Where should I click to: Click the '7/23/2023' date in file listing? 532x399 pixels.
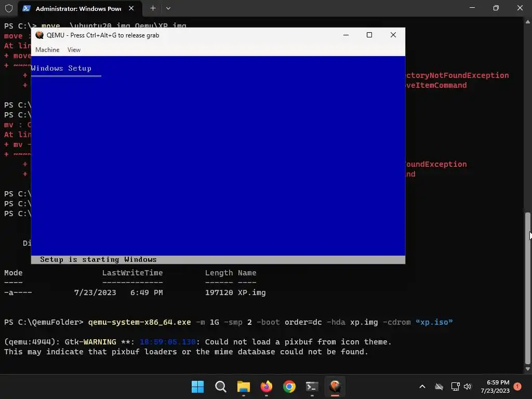(95, 292)
